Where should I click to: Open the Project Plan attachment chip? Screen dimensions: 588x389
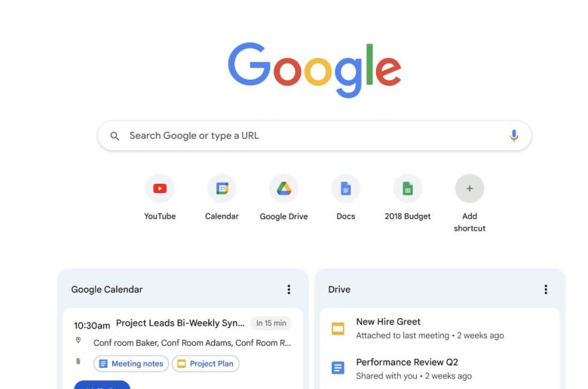(206, 363)
